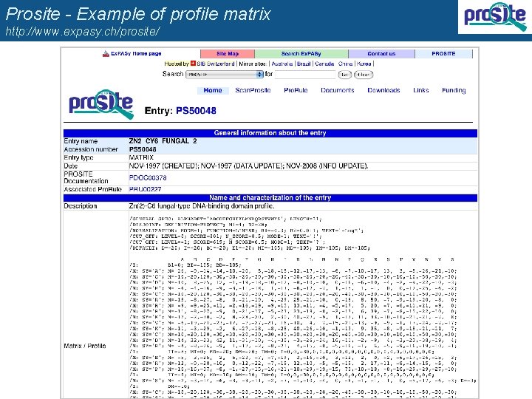Open the Search ExPASy tab
Image resolution: width=532 pixels, height=399 pixels.
click(x=301, y=54)
